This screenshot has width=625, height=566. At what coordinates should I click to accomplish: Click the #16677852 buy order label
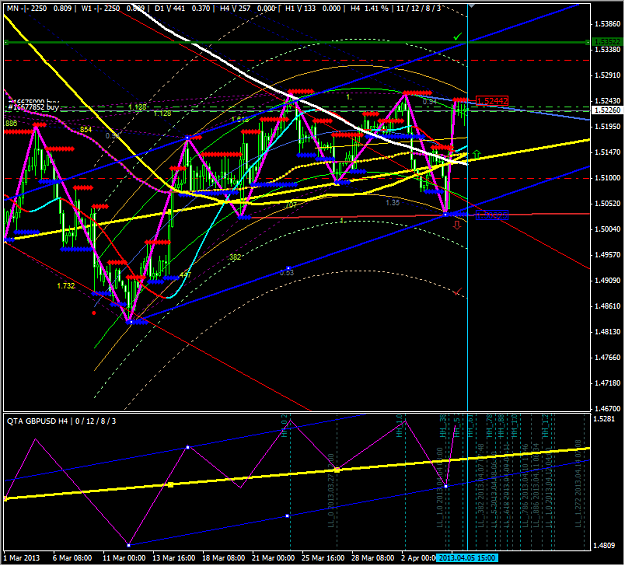(33, 107)
